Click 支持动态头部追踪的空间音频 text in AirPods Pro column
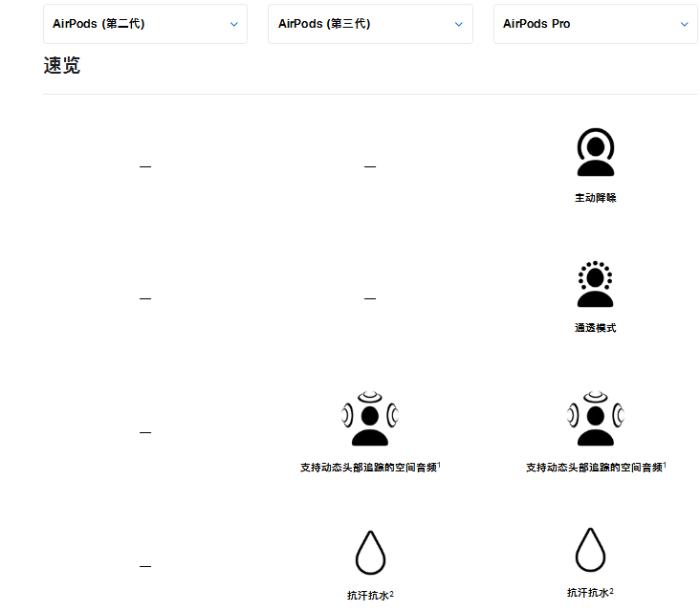The image size is (700, 612). 594,468
